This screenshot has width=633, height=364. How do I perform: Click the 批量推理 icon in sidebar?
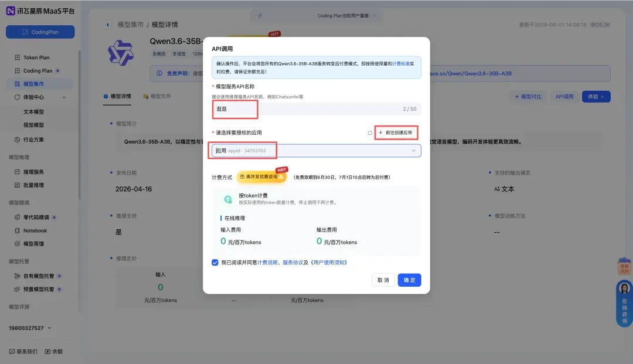[x=17, y=185]
